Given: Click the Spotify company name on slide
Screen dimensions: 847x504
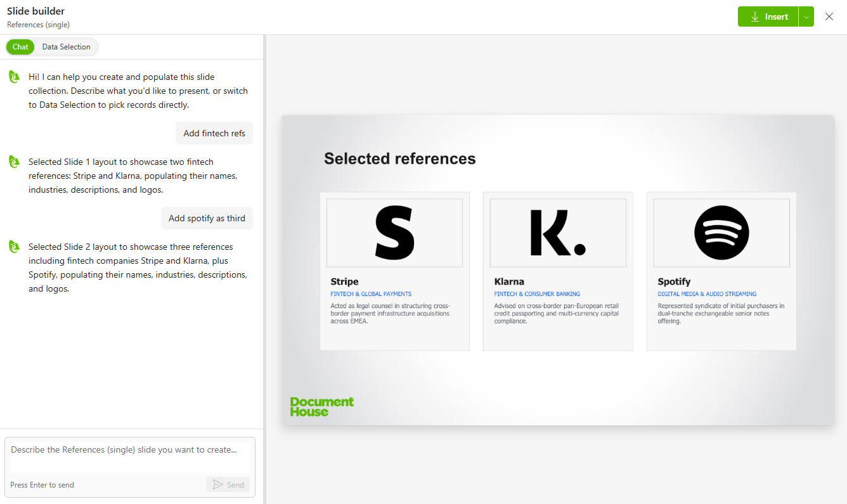Looking at the screenshot, I should click(x=674, y=281).
